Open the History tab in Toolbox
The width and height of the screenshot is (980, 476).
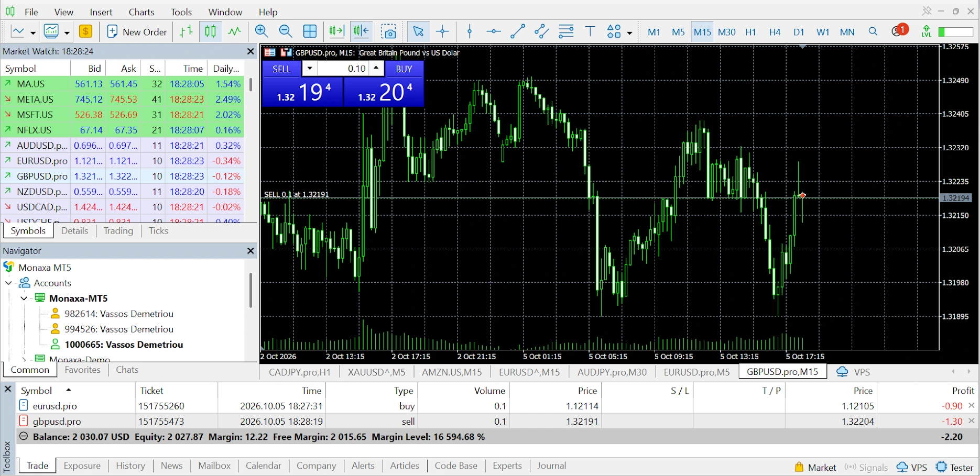[130, 466]
